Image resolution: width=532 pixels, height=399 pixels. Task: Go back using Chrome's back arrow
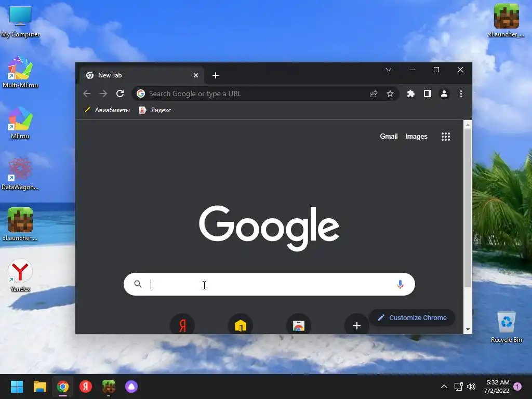click(87, 94)
